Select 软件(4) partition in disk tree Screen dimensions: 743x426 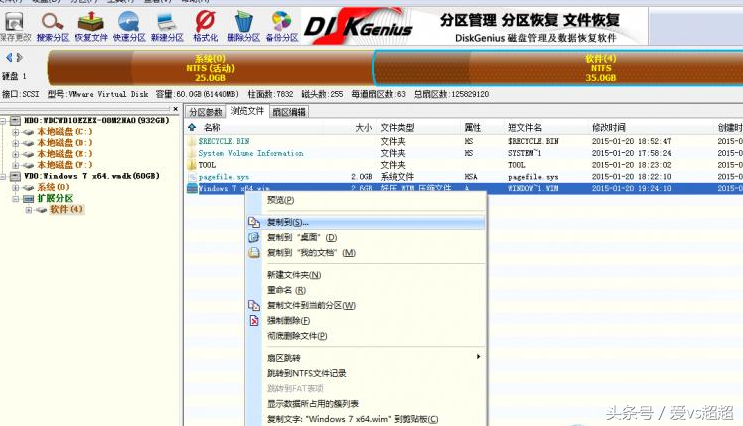(x=66, y=209)
